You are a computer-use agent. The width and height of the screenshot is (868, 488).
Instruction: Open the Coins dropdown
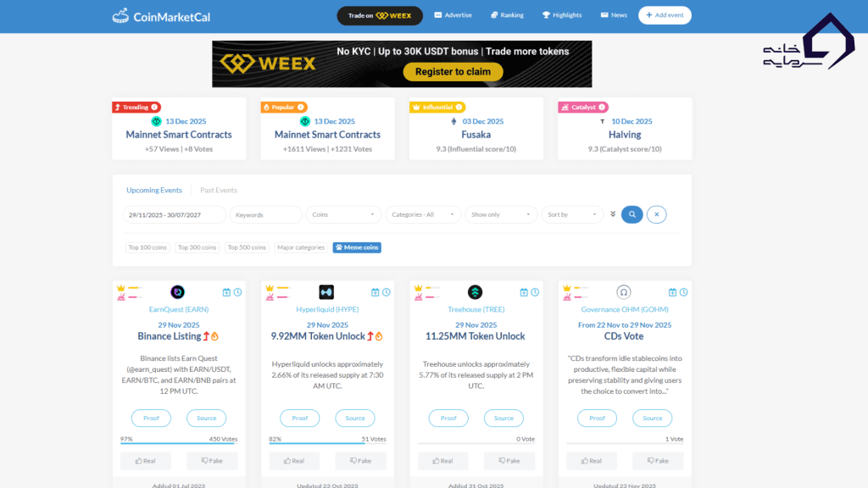click(x=342, y=214)
